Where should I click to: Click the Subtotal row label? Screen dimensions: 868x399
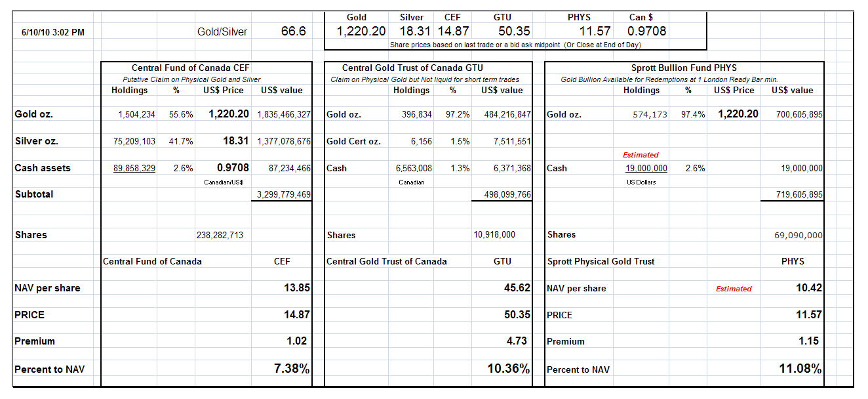(x=34, y=194)
